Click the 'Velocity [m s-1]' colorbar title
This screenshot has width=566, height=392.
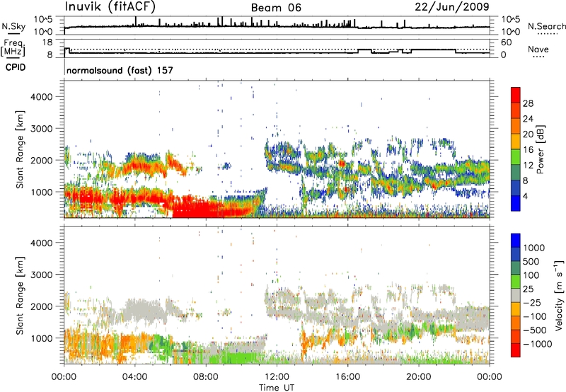(559, 296)
